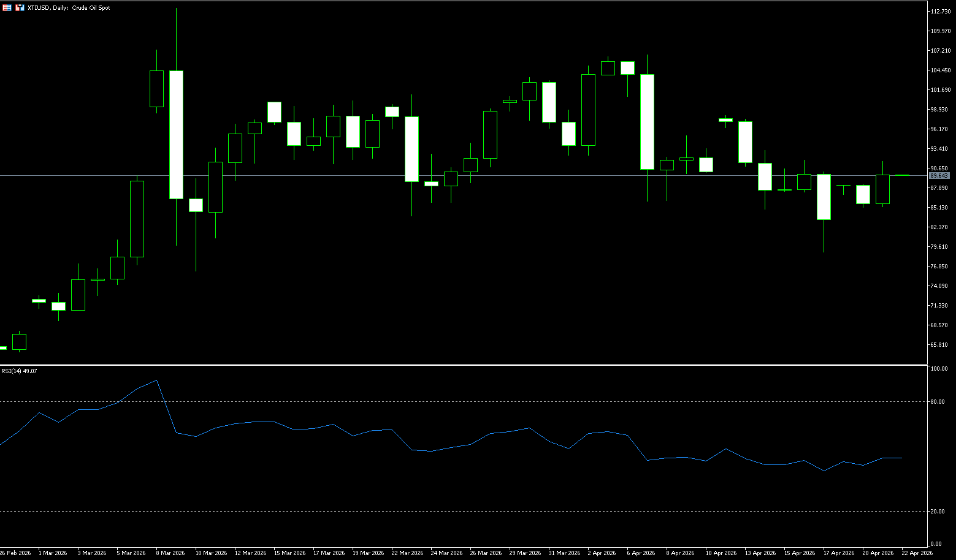The height and width of the screenshot is (560, 956).
Task: Click the RSI 0.00 scale label
Action: point(936,544)
